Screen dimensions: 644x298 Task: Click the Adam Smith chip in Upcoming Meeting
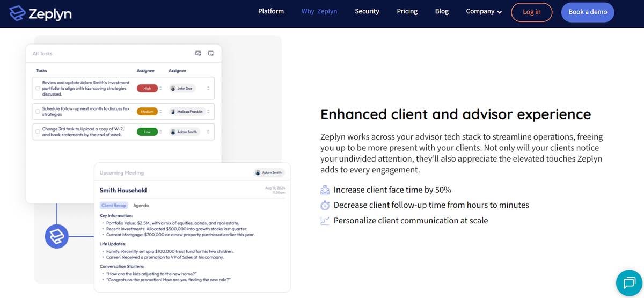pyautogui.click(x=269, y=172)
